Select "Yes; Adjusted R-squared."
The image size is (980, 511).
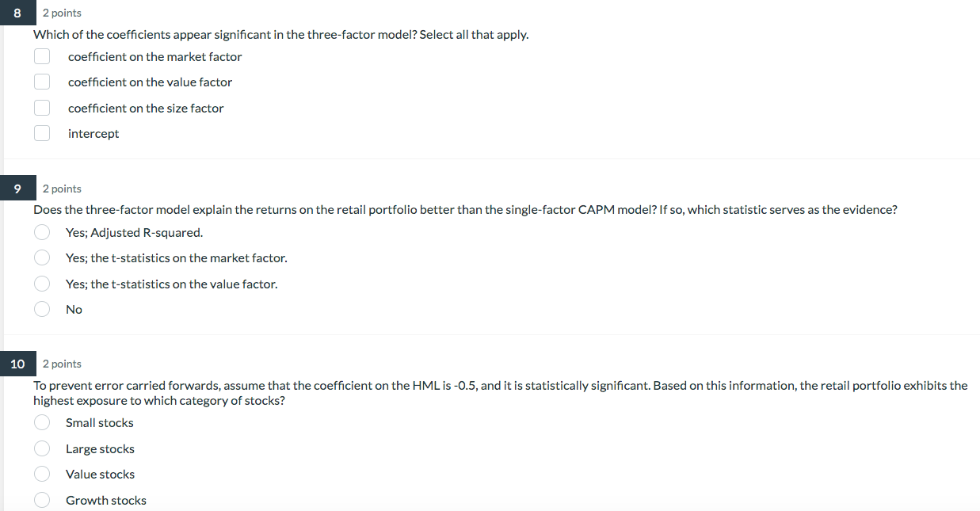coord(41,231)
